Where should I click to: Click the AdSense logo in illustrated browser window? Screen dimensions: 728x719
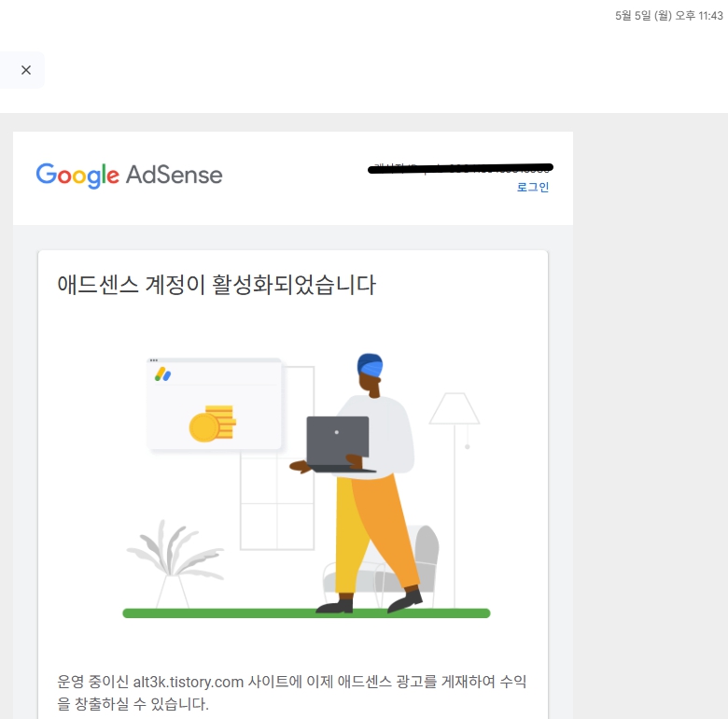[163, 374]
